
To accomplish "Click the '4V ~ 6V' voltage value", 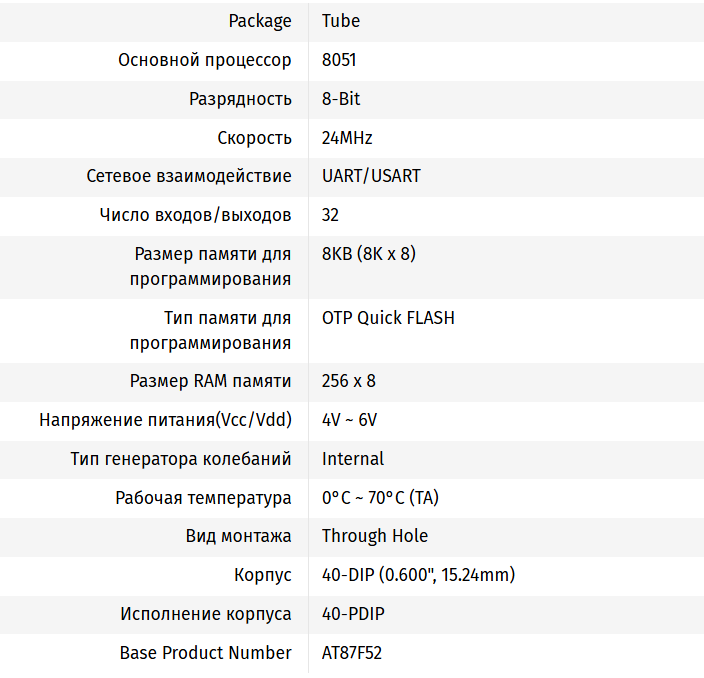I will pos(349,420).
